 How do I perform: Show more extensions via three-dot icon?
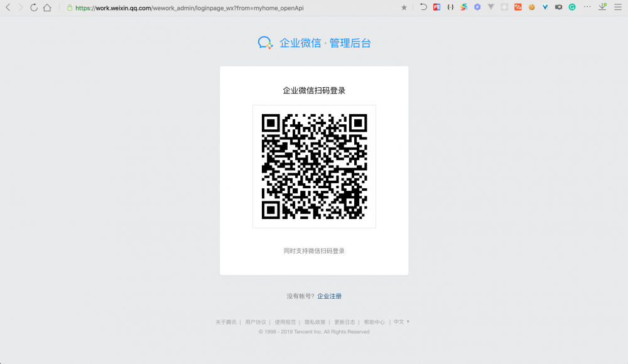[587, 7]
